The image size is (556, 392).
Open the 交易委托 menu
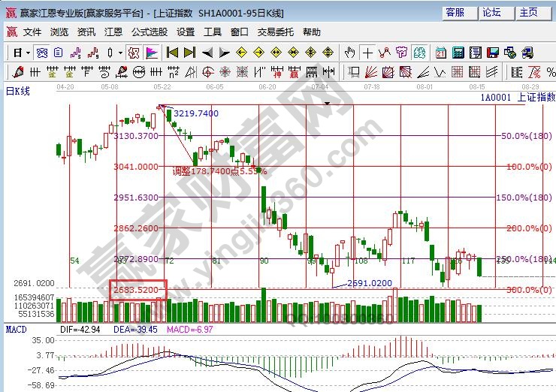pyautogui.click(x=276, y=32)
